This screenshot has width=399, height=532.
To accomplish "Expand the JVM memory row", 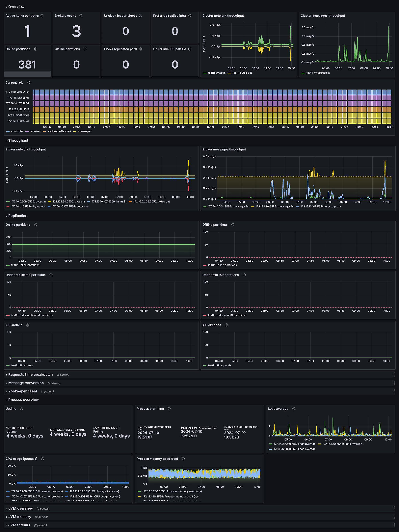I will (x=20, y=517).
